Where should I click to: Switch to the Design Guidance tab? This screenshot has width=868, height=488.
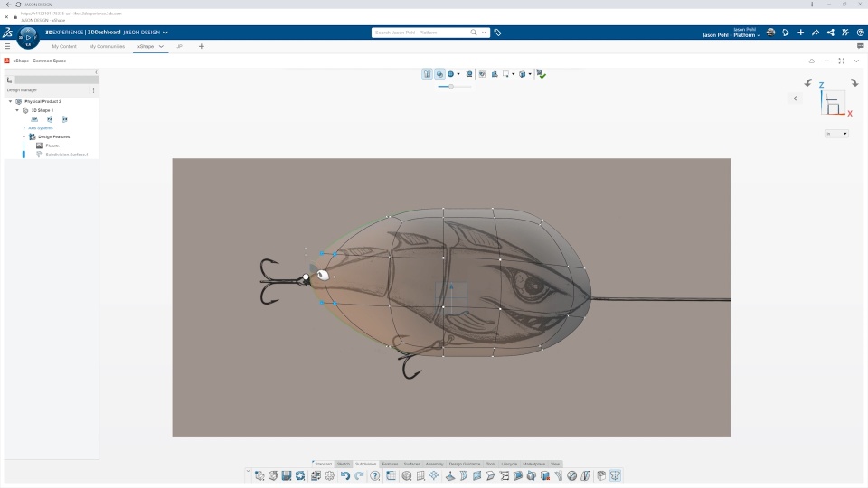pyautogui.click(x=465, y=464)
